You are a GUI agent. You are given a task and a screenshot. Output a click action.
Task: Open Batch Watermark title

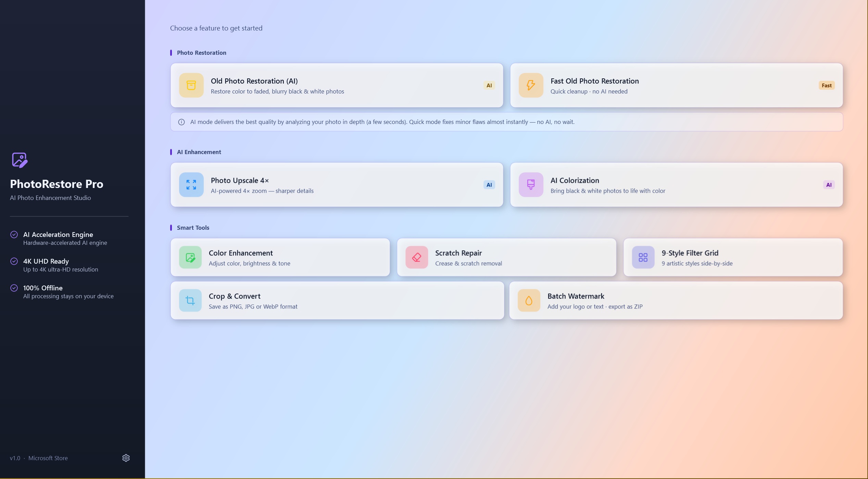click(576, 296)
